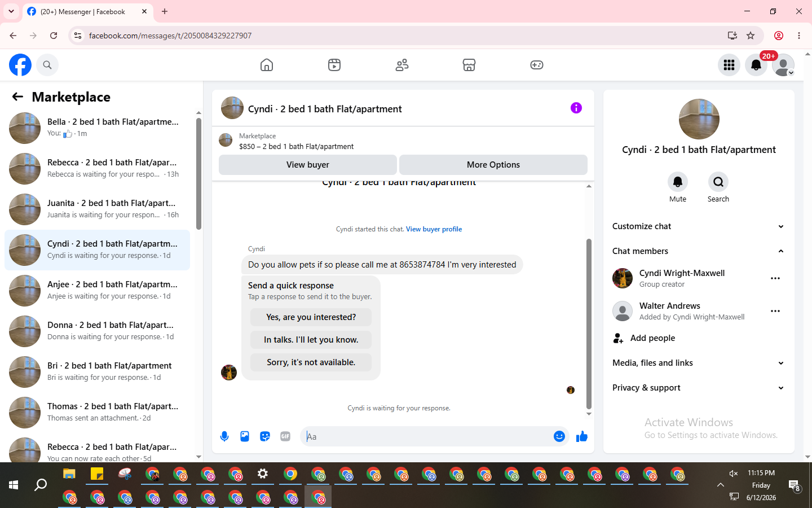Collapse the Chat members section
The height and width of the screenshot is (508, 812).
click(699, 251)
